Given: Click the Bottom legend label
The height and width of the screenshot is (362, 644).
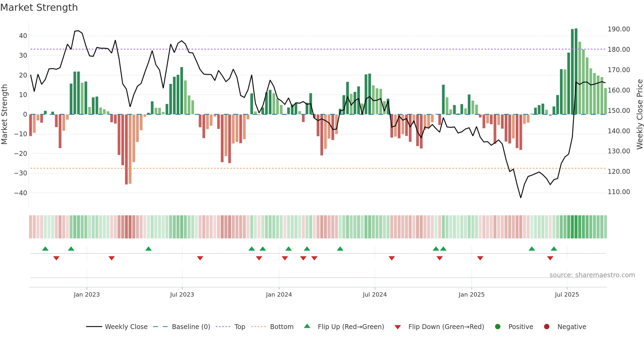Looking at the screenshot, I should [282, 327].
